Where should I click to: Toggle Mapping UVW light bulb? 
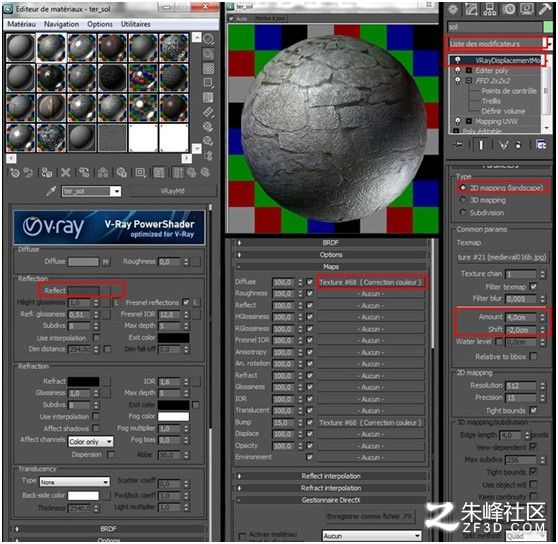(458, 121)
